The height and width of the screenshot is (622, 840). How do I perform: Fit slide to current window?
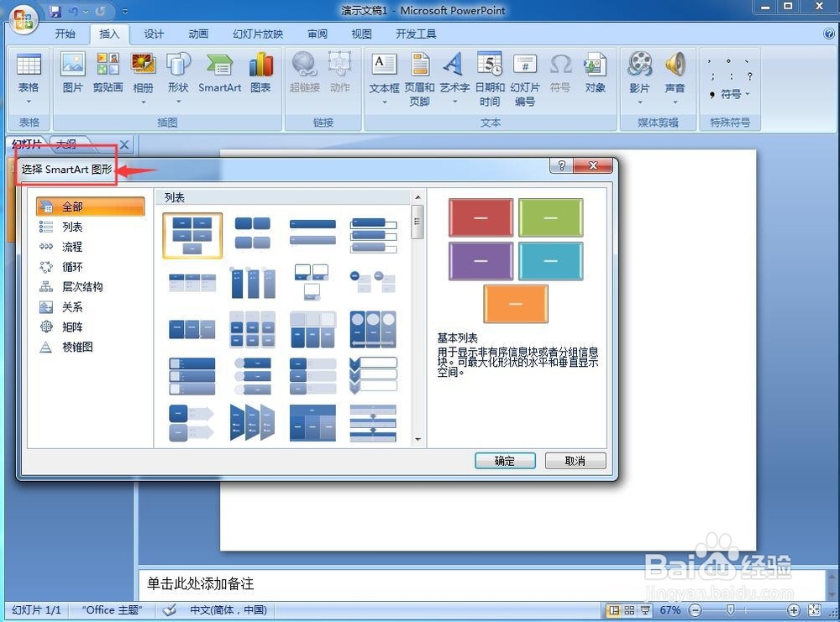[815, 610]
